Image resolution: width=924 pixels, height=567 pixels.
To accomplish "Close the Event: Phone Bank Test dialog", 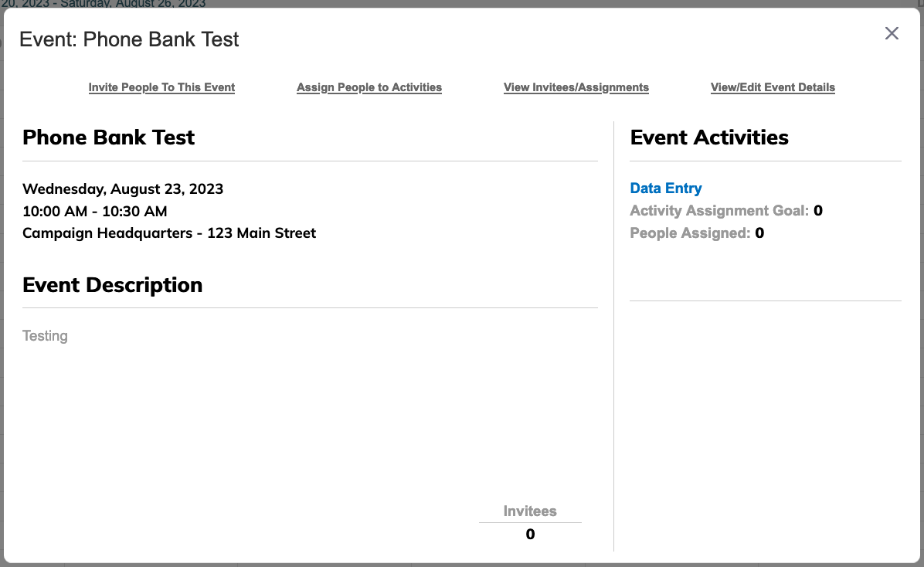I will pos(892,33).
